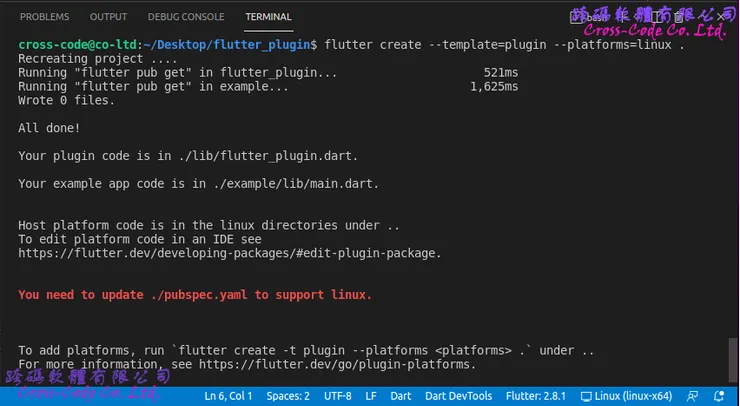Click the Ln 6, Col 1 indicator

230,396
